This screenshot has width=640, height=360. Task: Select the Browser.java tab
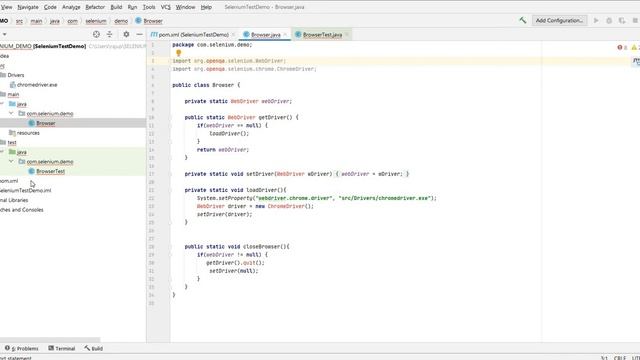266,35
